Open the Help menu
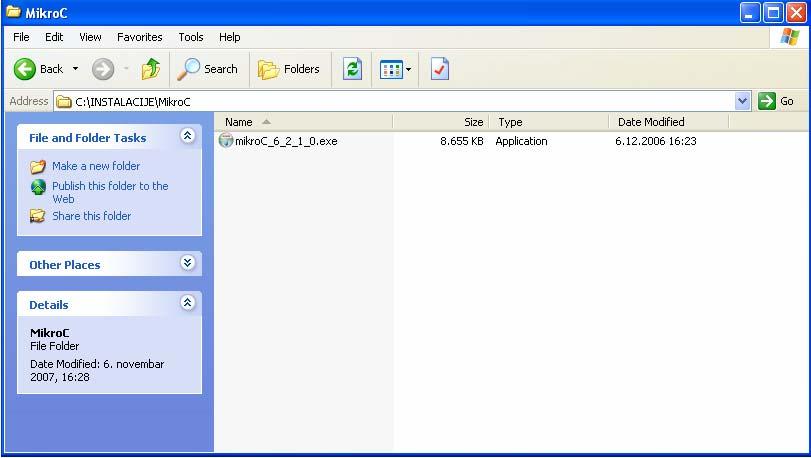 [230, 37]
